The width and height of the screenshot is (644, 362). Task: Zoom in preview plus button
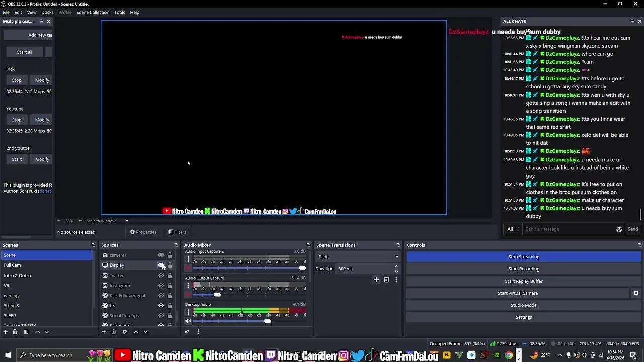80,221
